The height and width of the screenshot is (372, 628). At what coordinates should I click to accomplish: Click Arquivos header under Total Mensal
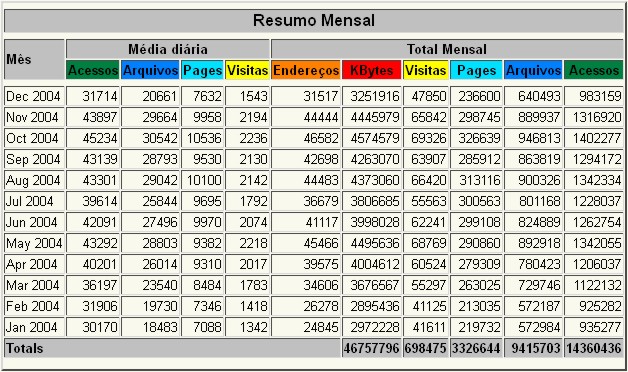click(x=533, y=70)
